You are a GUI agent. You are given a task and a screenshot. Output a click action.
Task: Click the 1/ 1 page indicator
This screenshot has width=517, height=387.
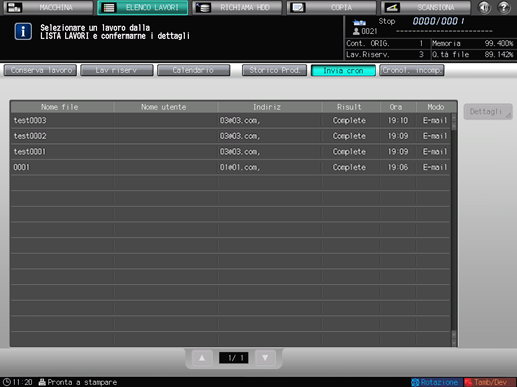pos(233,358)
